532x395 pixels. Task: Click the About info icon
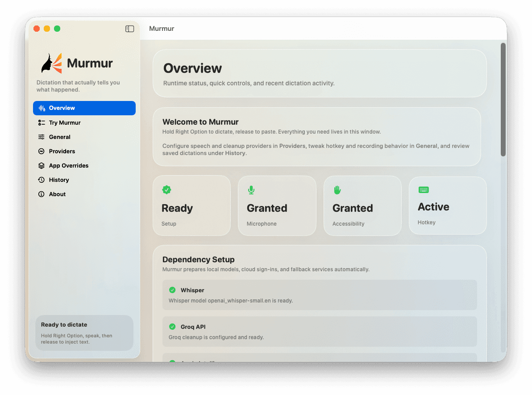(42, 194)
